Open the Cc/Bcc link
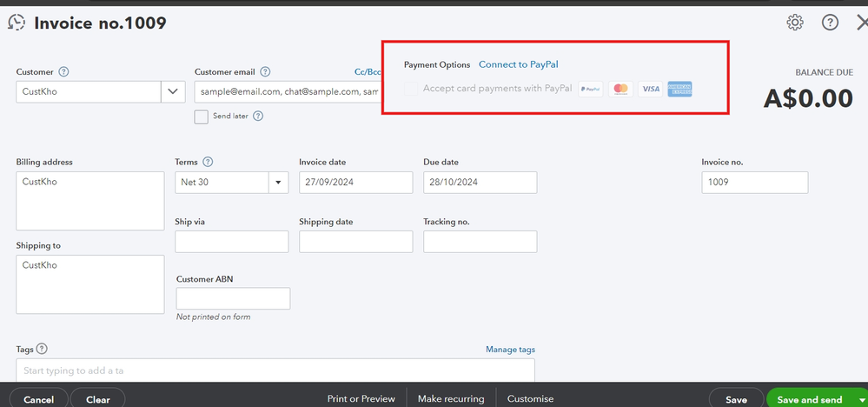 [368, 72]
